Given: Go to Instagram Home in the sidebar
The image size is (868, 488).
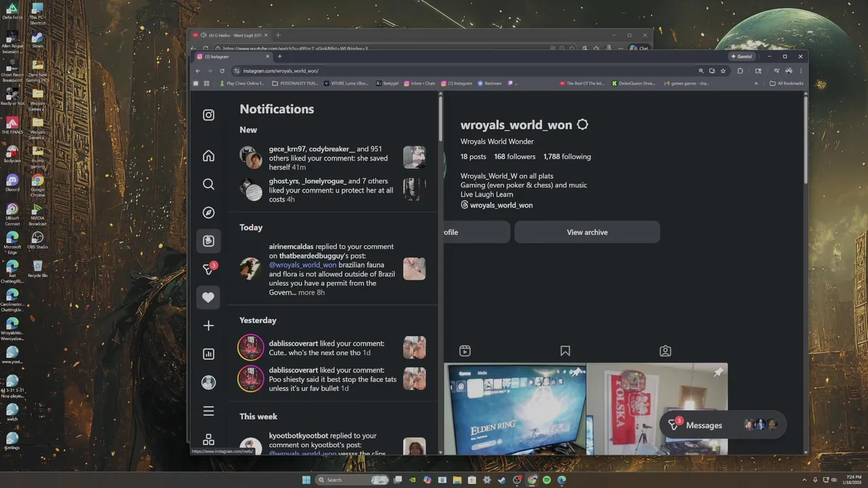Looking at the screenshot, I should (x=208, y=156).
